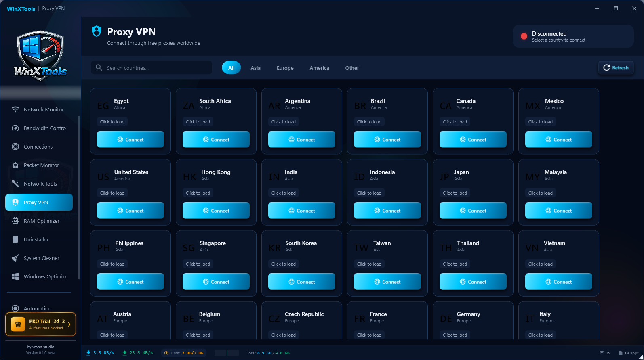Select the All filter tab
Screen dimensions: 644x360
(231, 68)
